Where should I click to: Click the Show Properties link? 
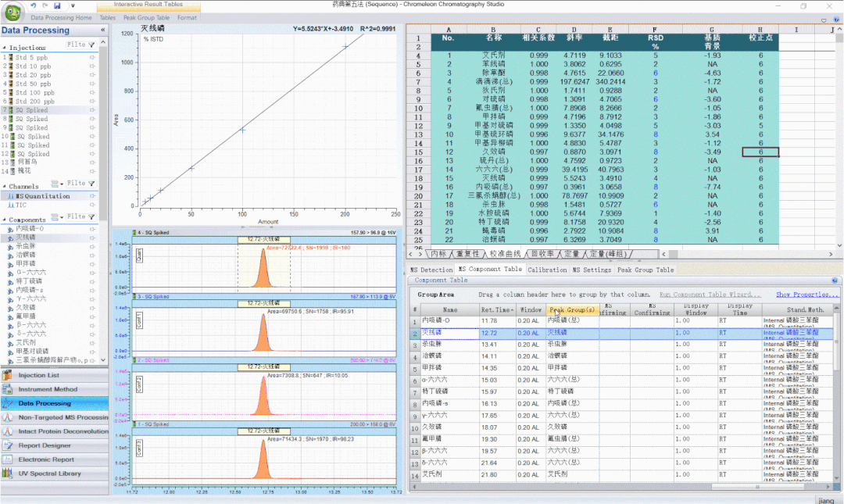pyautogui.click(x=807, y=295)
